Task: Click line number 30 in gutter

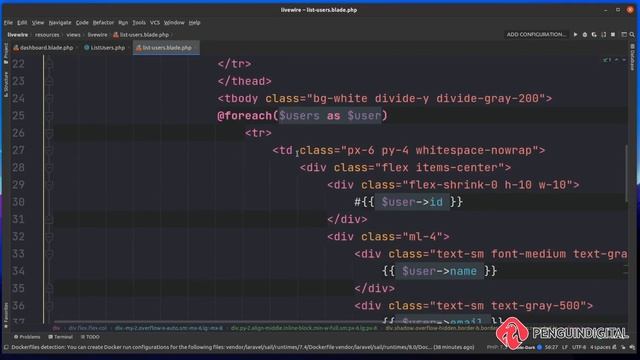Action: (x=18, y=202)
